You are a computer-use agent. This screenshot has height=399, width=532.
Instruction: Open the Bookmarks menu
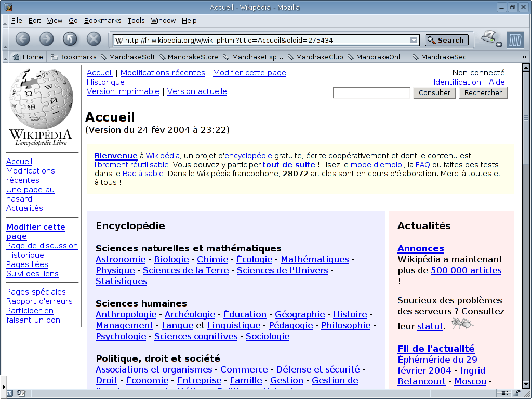(x=102, y=20)
